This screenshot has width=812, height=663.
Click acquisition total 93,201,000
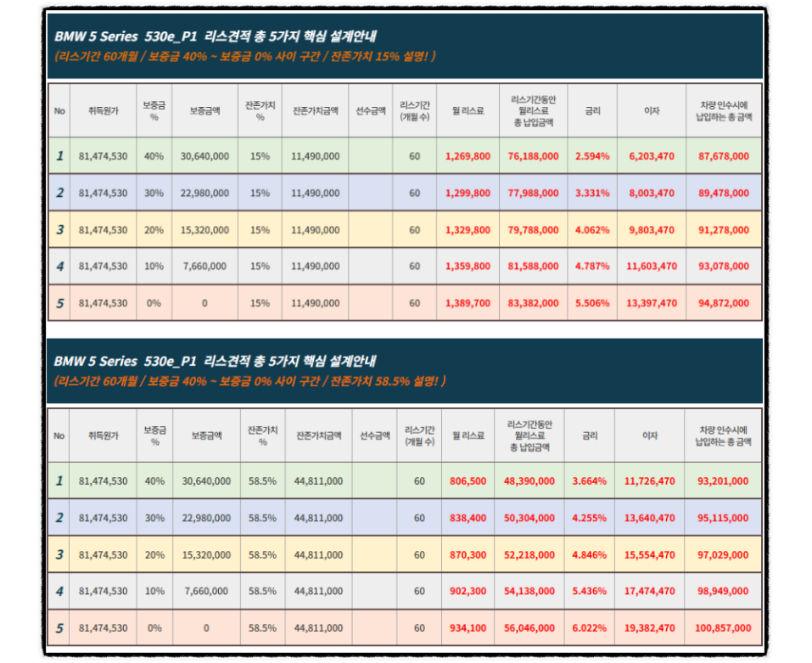coord(722,480)
